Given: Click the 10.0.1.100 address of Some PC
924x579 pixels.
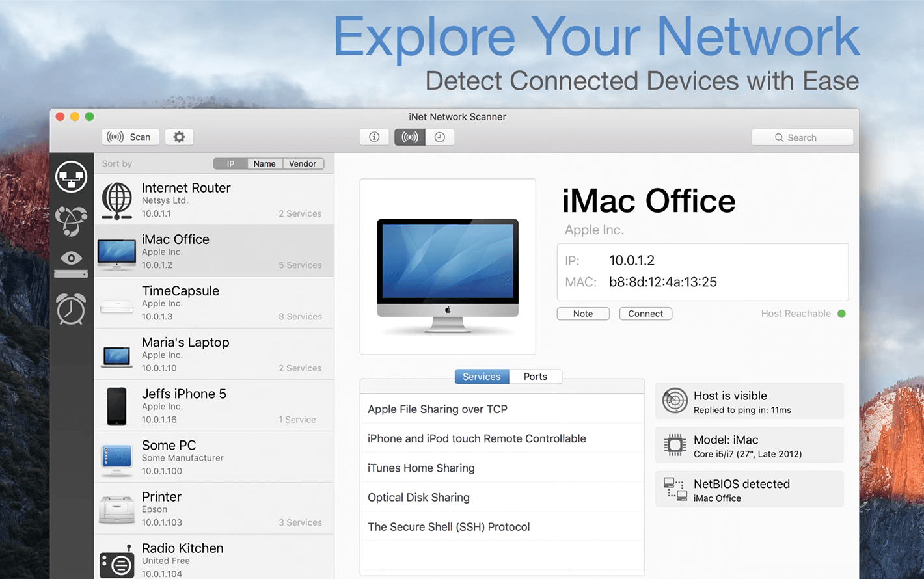Looking at the screenshot, I should (162, 471).
